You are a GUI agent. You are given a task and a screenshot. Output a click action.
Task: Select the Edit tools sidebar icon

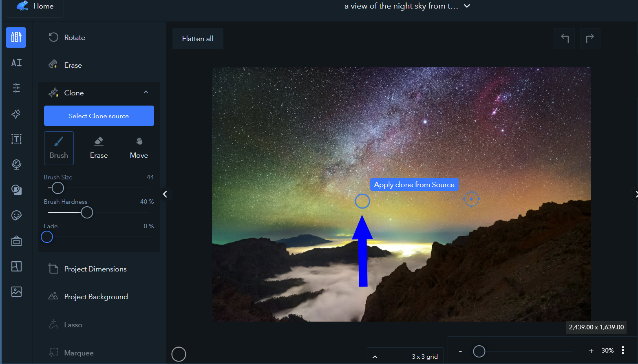pyautogui.click(x=16, y=38)
